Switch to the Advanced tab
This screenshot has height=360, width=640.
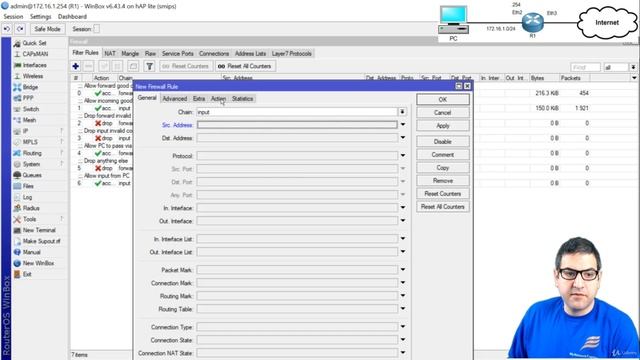pyautogui.click(x=175, y=99)
